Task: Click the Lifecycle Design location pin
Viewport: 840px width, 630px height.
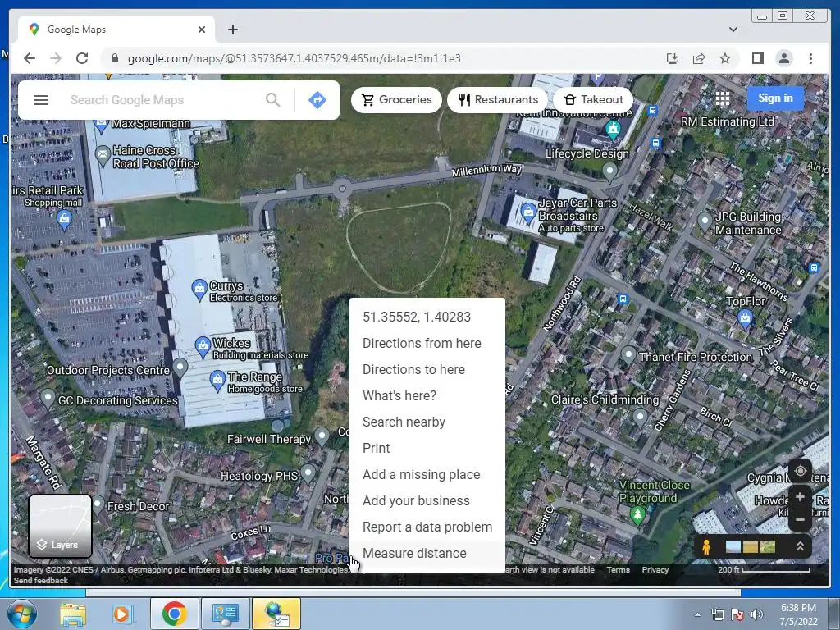Action: pos(609,172)
